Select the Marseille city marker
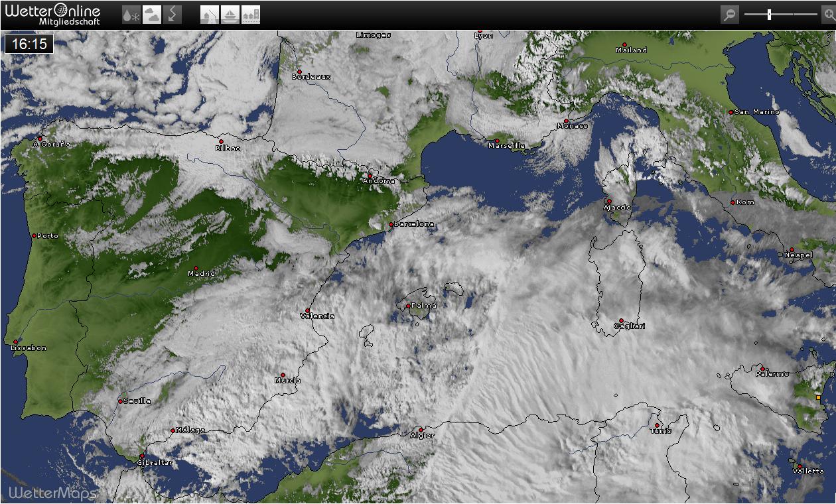Screen dimensions: 836x504 (x=497, y=141)
